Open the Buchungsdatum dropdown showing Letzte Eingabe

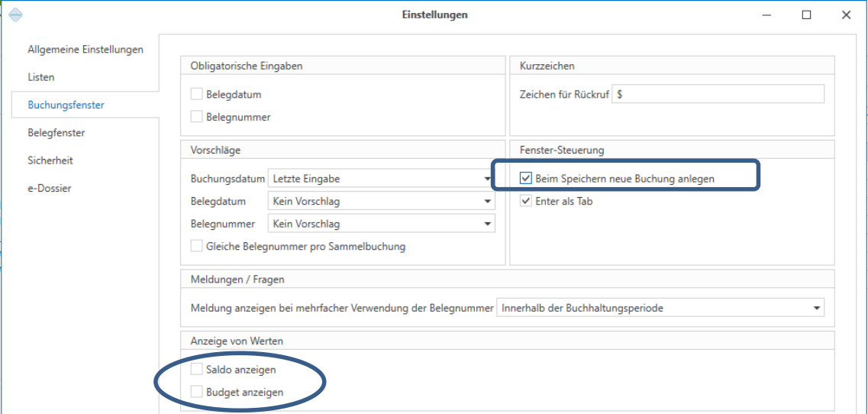[382, 179]
